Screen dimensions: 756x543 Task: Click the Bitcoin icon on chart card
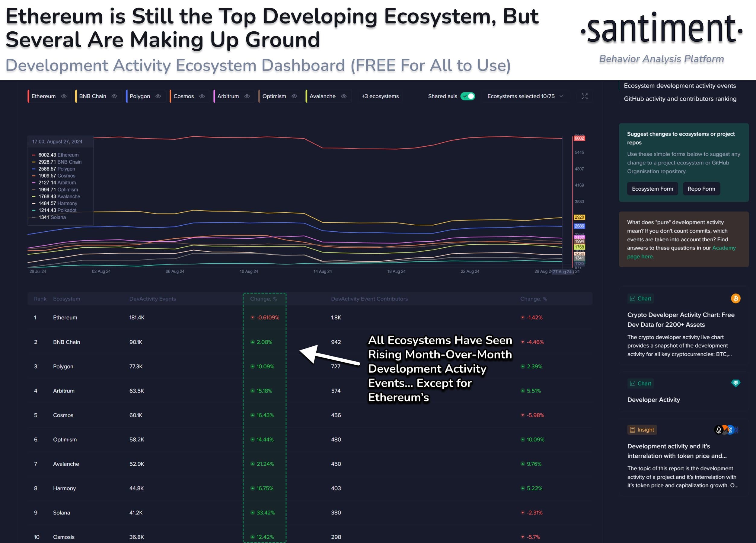(x=736, y=298)
